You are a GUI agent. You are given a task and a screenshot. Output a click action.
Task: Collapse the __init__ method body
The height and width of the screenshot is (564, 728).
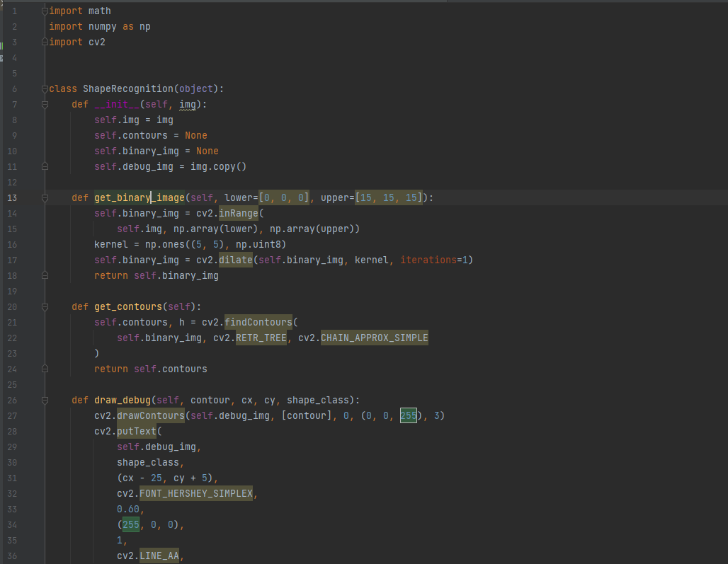44,104
